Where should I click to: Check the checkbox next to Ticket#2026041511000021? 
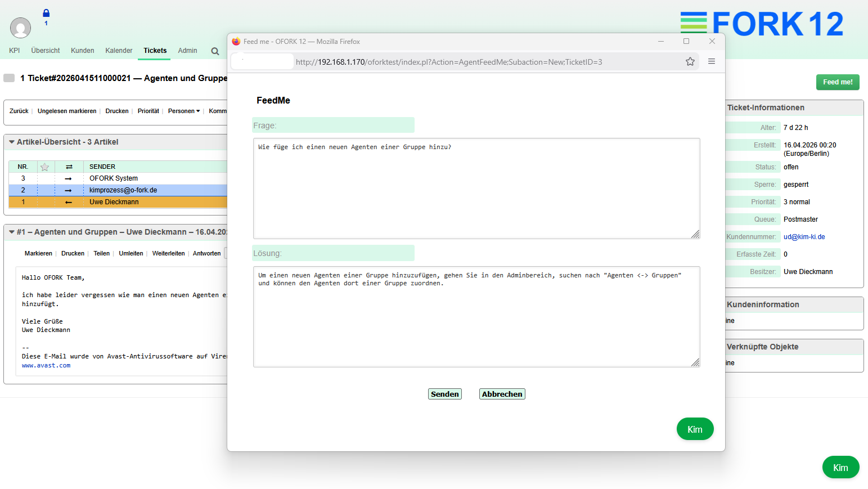[8, 78]
